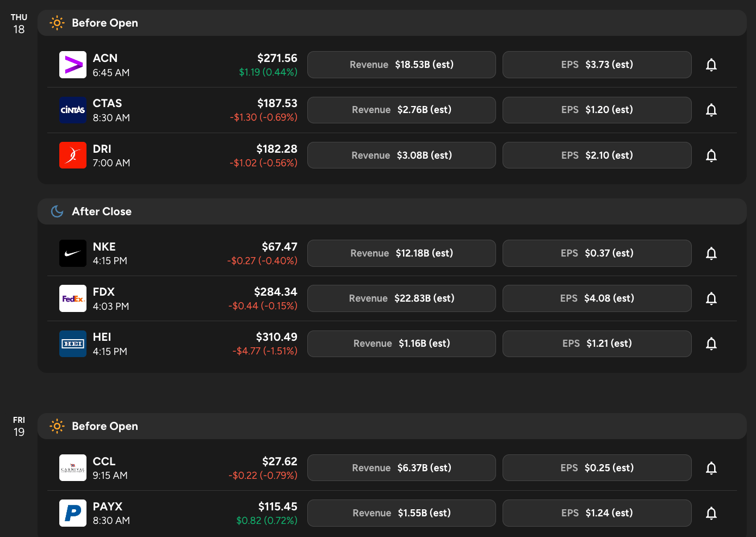Screen dimensions: 756x537
Task: Open FDX revenue estimate $22.83B
Action: point(401,298)
